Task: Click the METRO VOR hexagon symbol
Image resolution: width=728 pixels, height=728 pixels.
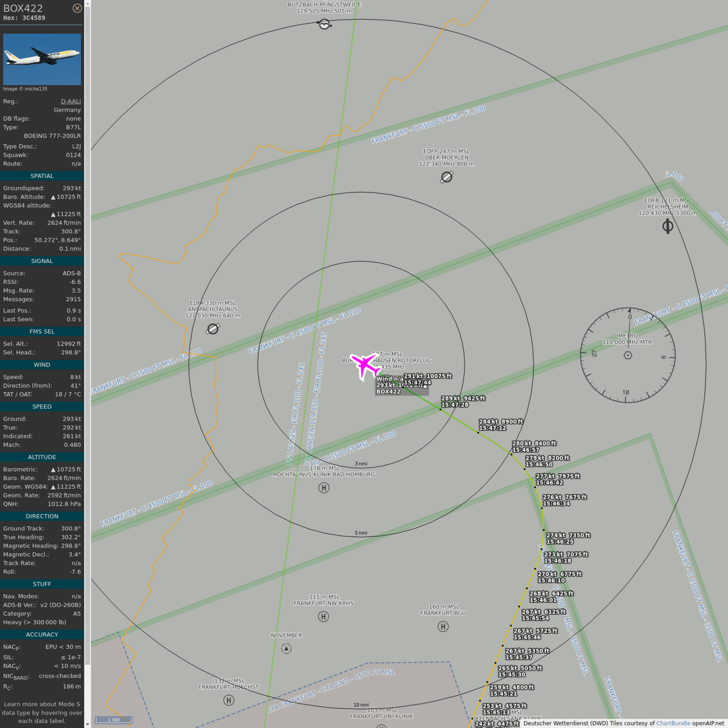Action: [628, 355]
